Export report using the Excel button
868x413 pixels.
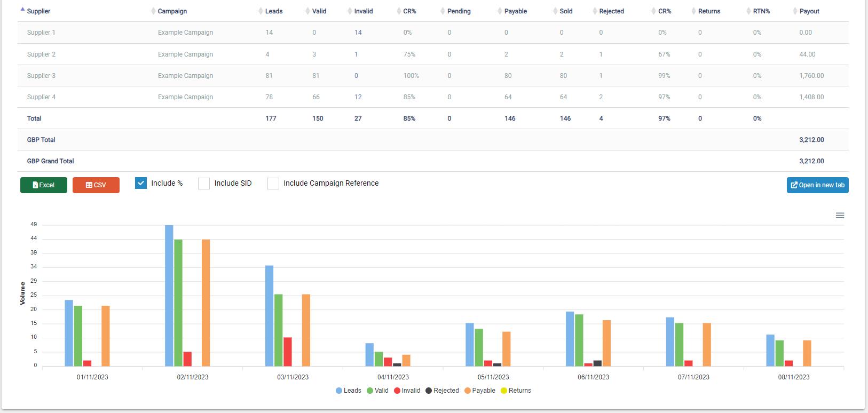point(44,185)
